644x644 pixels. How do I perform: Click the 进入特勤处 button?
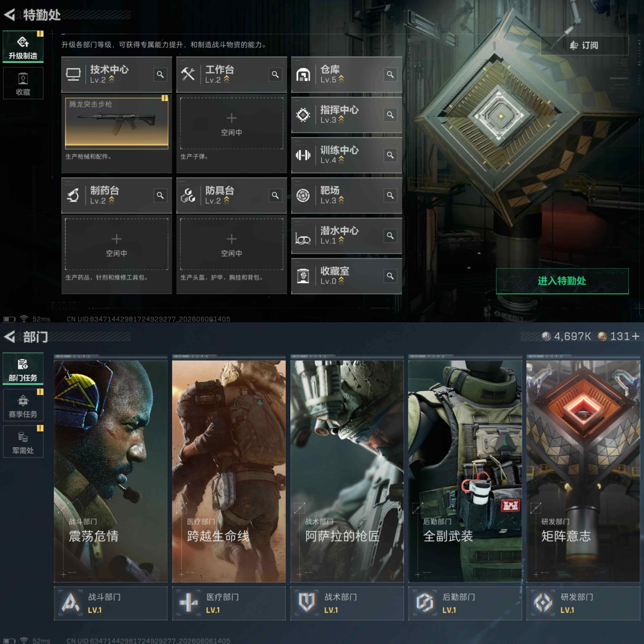562,281
